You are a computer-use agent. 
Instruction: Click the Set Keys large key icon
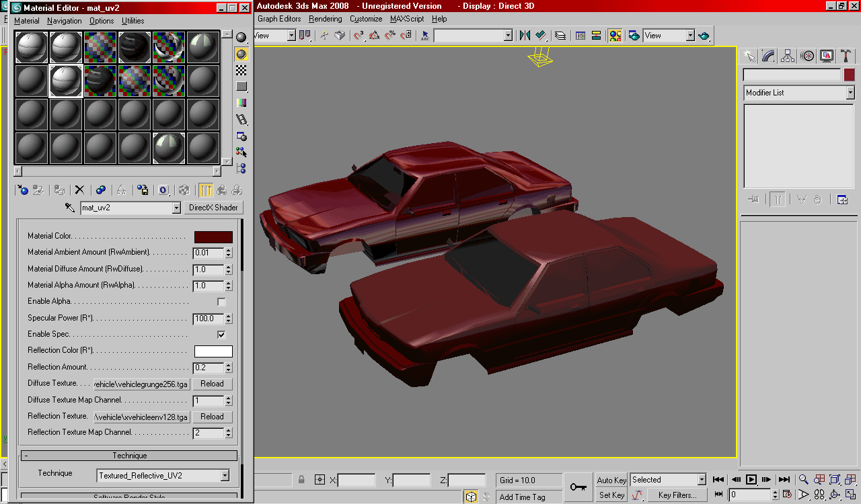[x=578, y=487]
